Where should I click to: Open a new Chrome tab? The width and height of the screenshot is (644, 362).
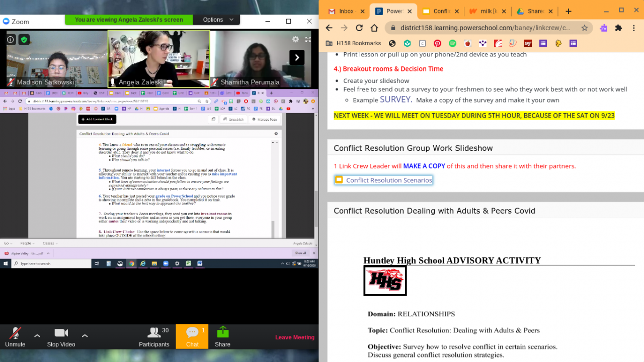pyautogui.click(x=568, y=11)
